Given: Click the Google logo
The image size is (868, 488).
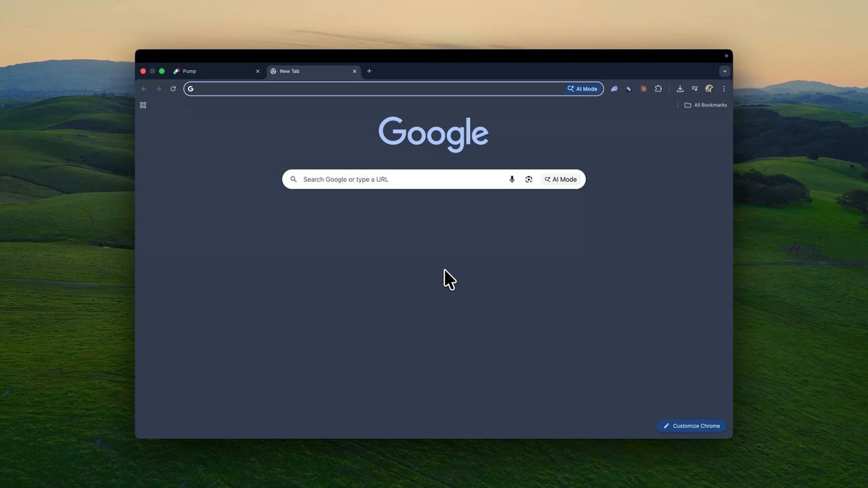Looking at the screenshot, I should pyautogui.click(x=433, y=134).
